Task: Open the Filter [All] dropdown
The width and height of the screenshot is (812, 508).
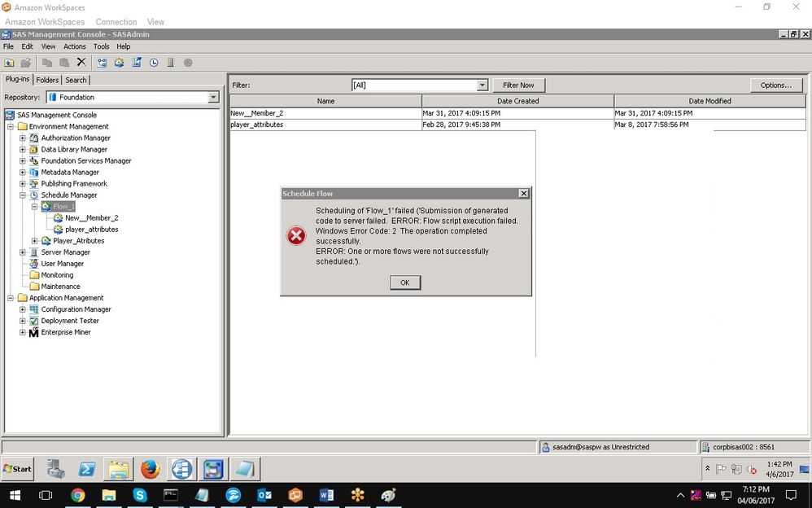Action: (x=482, y=85)
